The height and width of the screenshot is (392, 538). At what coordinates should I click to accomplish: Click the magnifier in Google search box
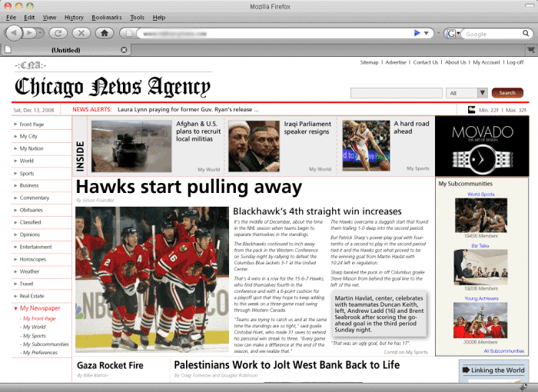pyautogui.click(x=526, y=33)
